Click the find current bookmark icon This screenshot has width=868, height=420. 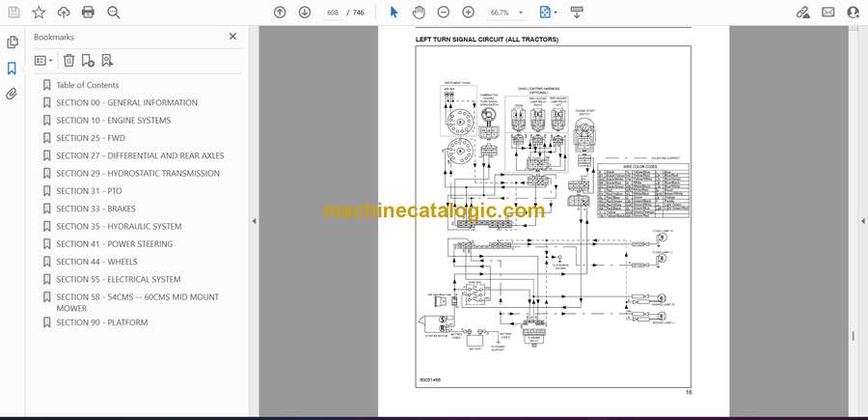107,61
